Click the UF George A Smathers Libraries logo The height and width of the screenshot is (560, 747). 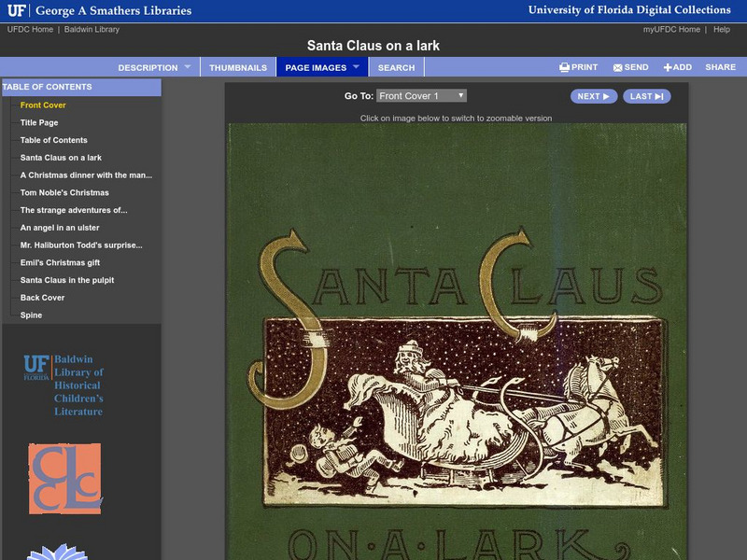pyautogui.click(x=98, y=11)
